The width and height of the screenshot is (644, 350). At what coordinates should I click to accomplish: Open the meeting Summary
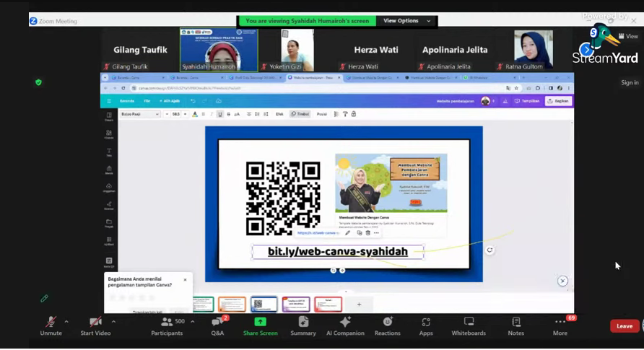pos(303,326)
